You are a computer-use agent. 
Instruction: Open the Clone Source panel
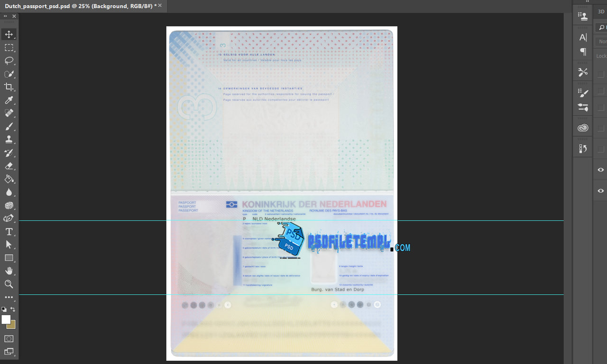pos(583,16)
